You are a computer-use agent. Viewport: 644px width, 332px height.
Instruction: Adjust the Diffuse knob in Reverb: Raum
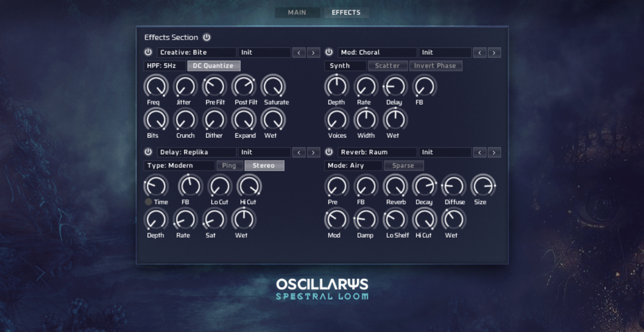(453, 186)
